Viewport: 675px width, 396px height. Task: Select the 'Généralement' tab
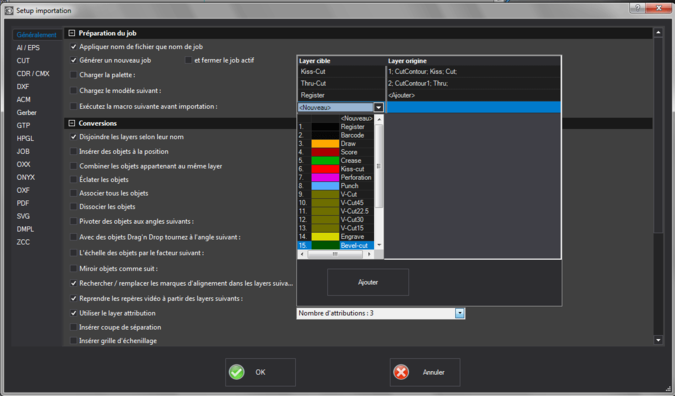point(37,35)
